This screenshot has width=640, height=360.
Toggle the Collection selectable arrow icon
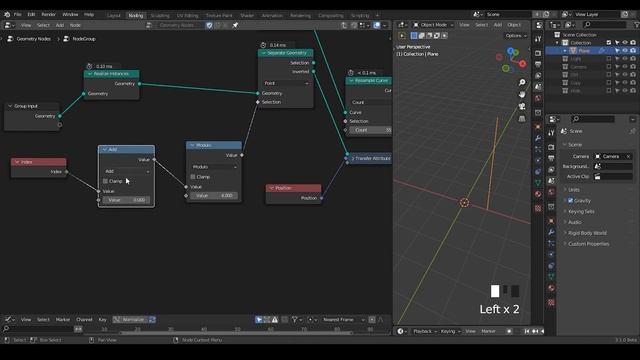(617, 42)
